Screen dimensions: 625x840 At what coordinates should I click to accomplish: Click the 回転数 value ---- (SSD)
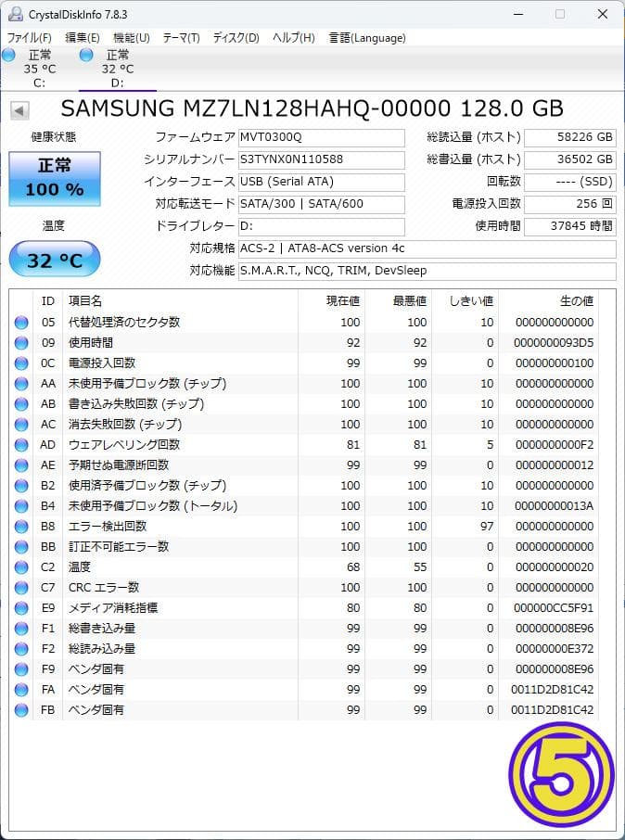pyautogui.click(x=570, y=182)
